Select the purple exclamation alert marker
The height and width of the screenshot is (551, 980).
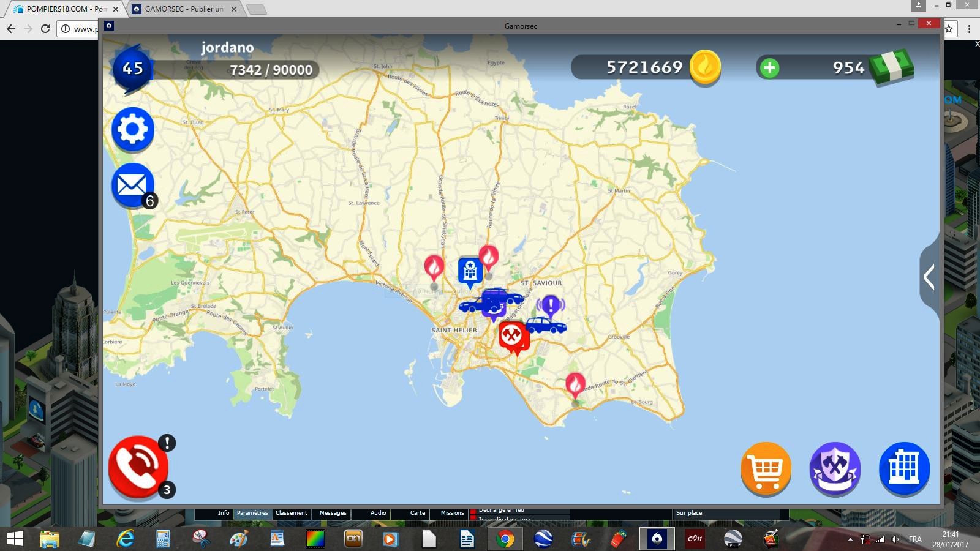(550, 304)
